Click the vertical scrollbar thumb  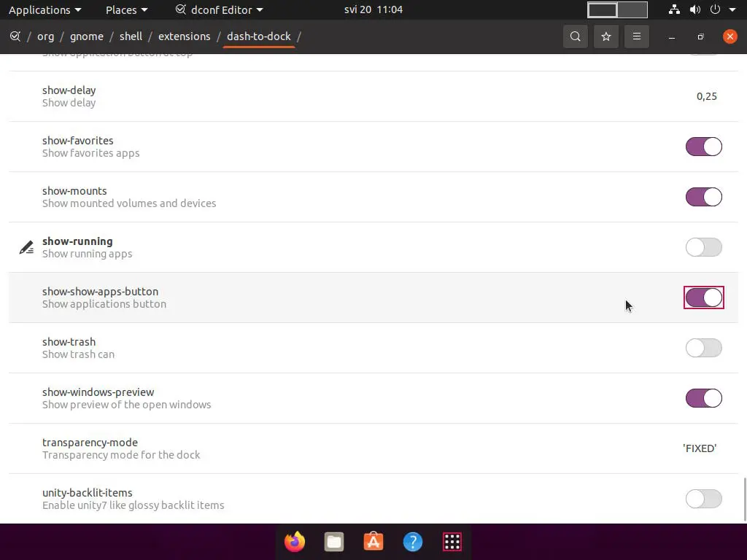(x=744, y=499)
